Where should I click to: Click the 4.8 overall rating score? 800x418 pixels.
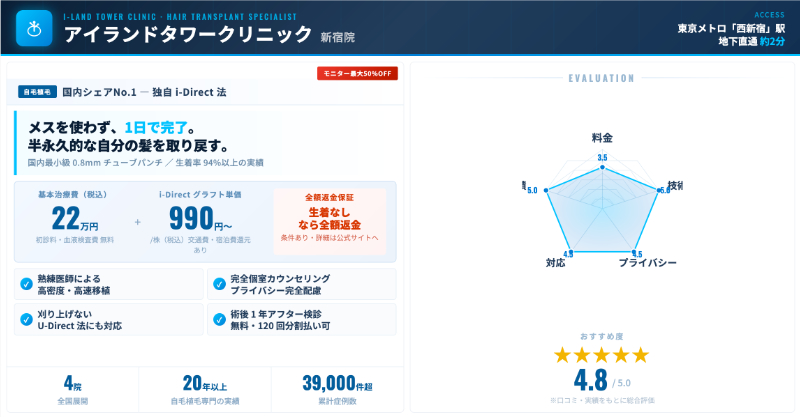coord(591,381)
